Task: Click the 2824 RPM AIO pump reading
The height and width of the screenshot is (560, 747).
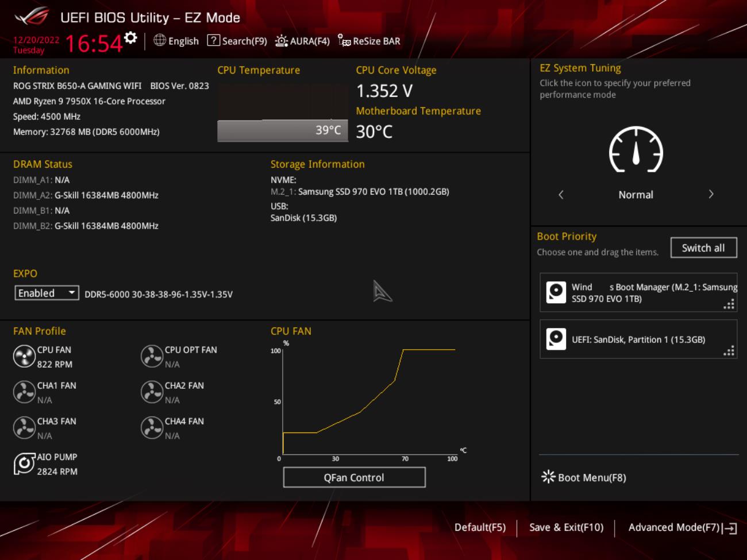Action: pyautogui.click(x=57, y=472)
